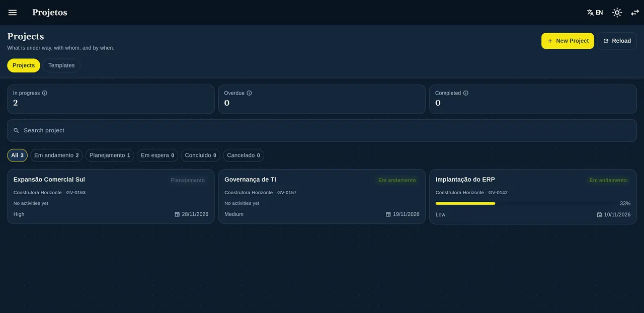The image size is (644, 313).
Task: Click Em andamento badge on Implantação do ERP
Action: (608, 180)
